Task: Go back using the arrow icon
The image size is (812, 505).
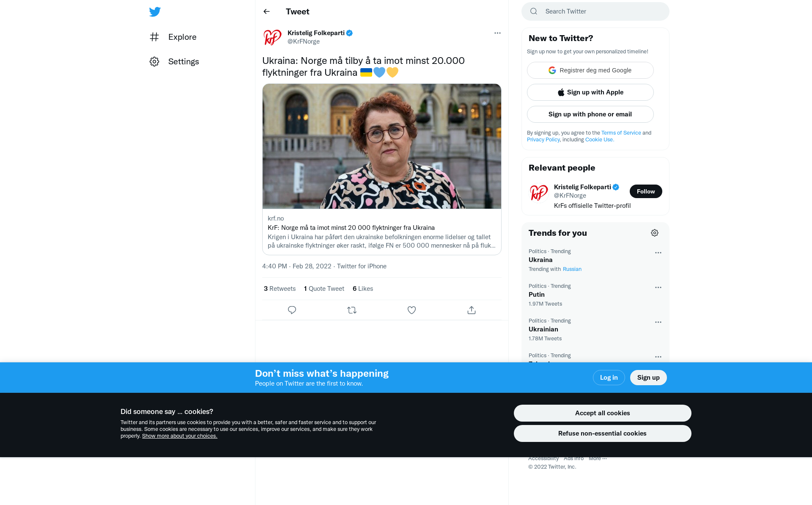Action: click(266, 11)
